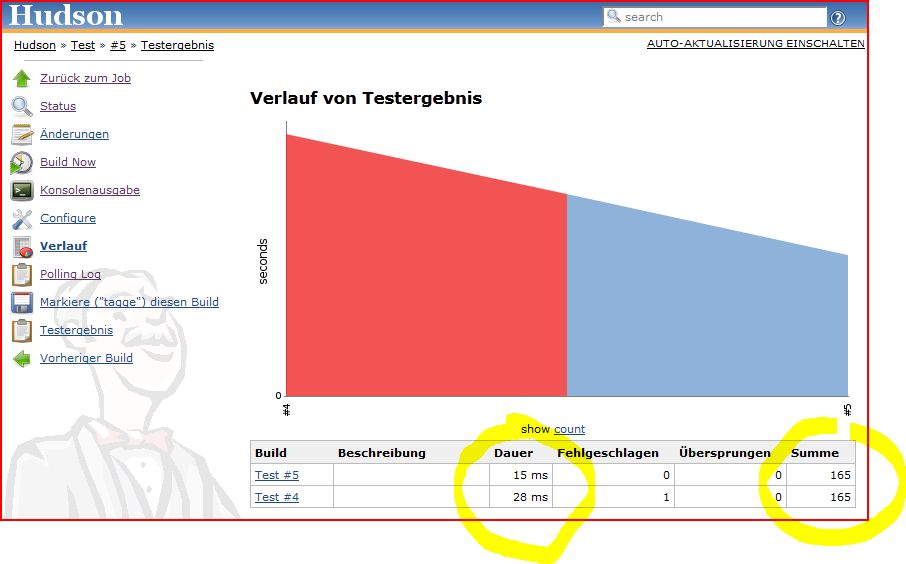Open the Testergebnis link in sidebar
Screen dimensions: 906x564
[x=76, y=330]
